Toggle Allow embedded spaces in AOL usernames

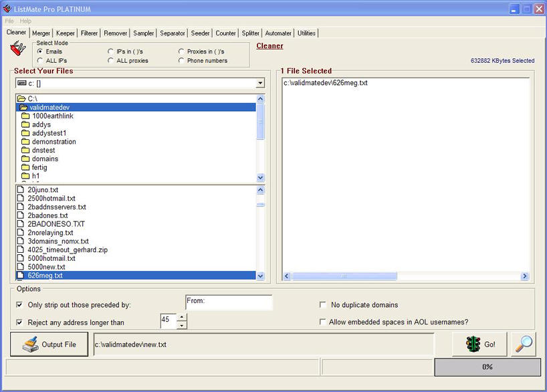click(324, 322)
